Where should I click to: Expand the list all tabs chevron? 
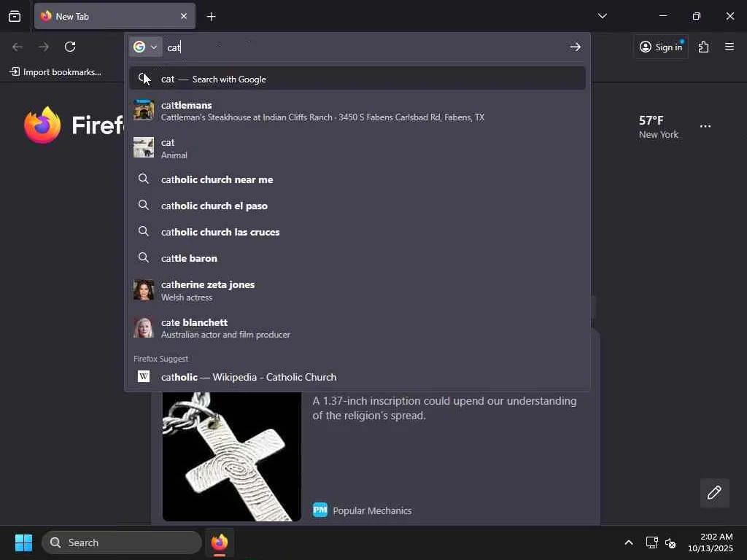[x=602, y=16]
